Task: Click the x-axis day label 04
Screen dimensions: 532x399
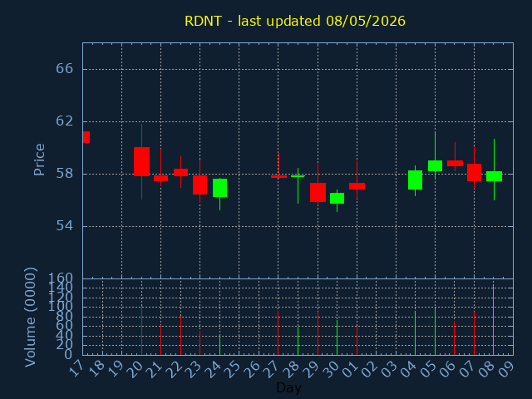Action: coord(409,369)
